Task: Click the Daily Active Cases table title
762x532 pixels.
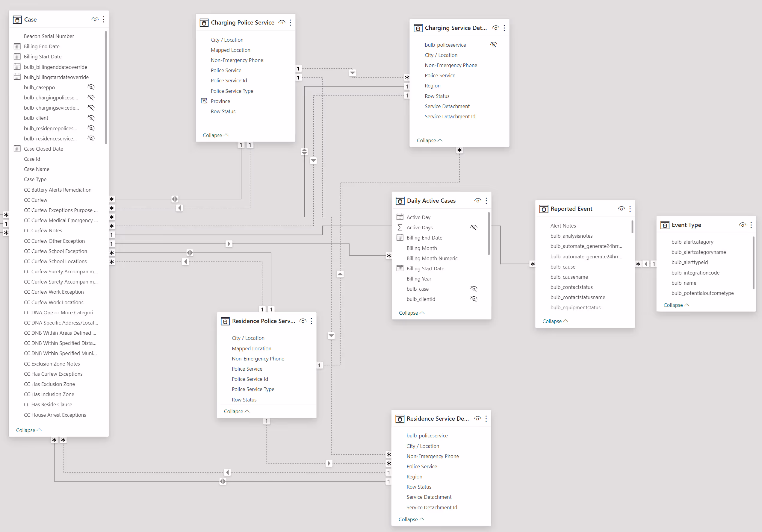Action: coord(431,201)
